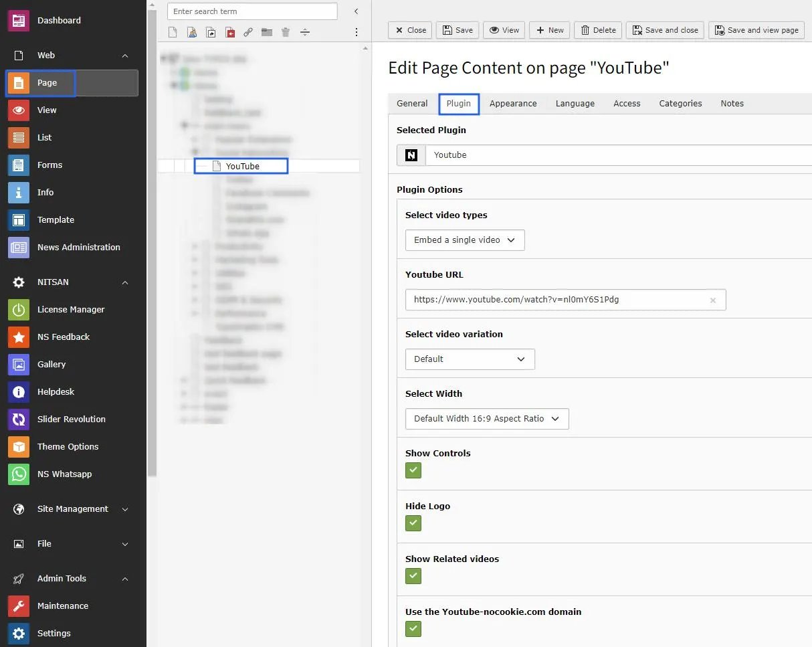Open the Forms module
The height and width of the screenshot is (647, 812).
click(73, 165)
